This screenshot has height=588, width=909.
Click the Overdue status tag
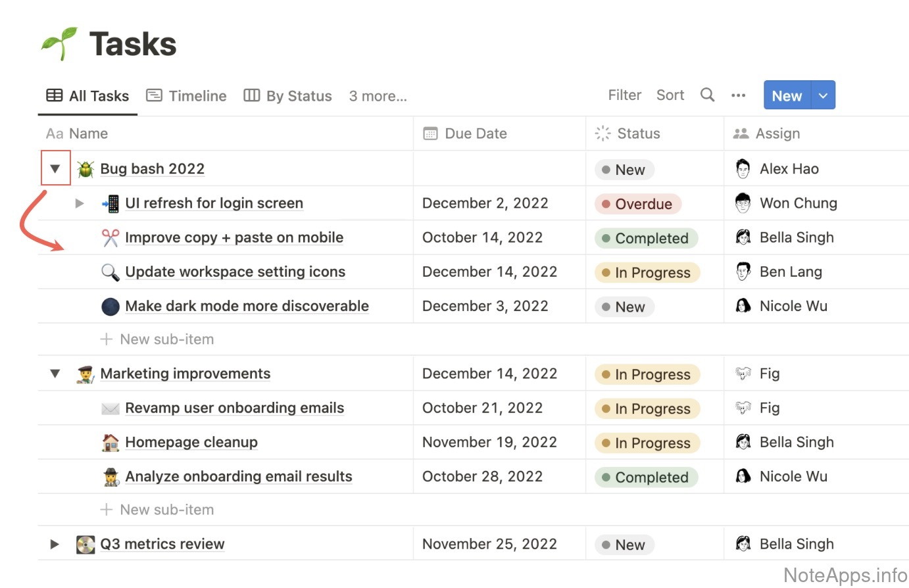[x=637, y=204]
